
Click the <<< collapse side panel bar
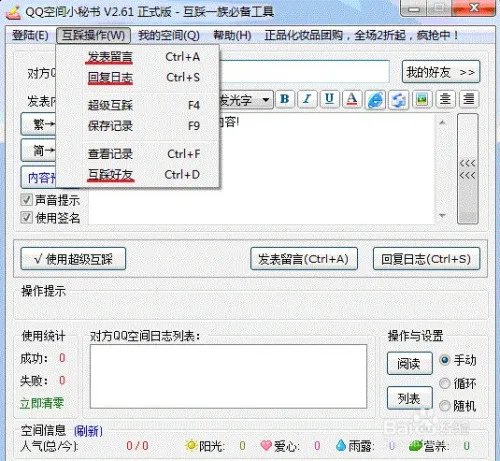468,169
